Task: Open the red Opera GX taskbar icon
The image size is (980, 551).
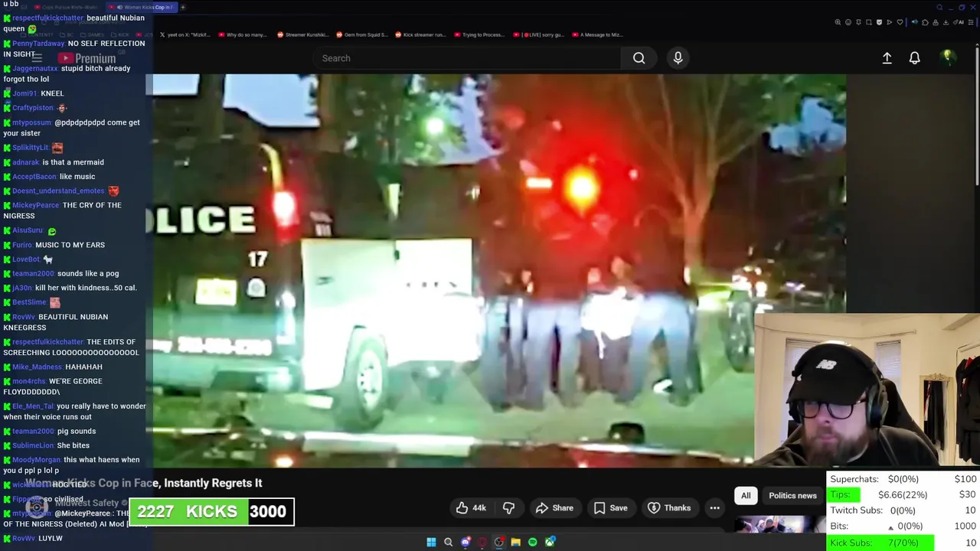Action: (x=482, y=542)
